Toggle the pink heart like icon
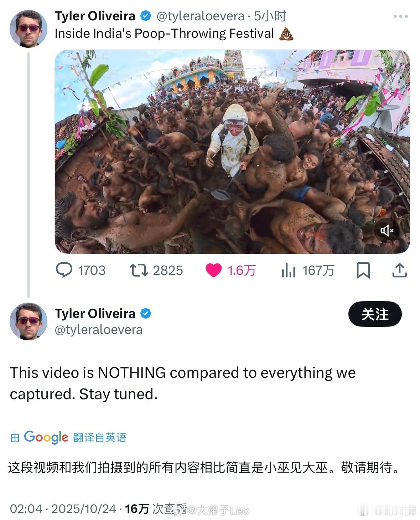Viewport: 420px width, 520px height. [x=213, y=271]
